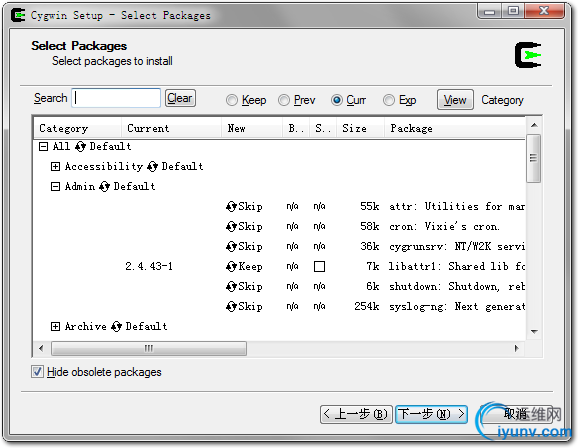Click the vertical scrollbar up arrow
The height and width of the screenshot is (448, 578).
click(x=534, y=126)
